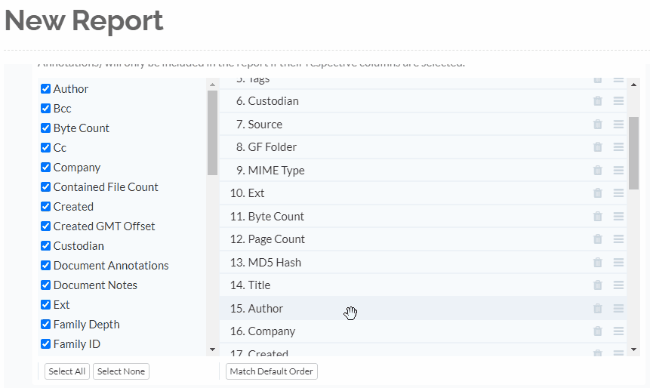The height and width of the screenshot is (388, 650).
Task: Uncheck the Created checkbox
Action: pyautogui.click(x=46, y=206)
